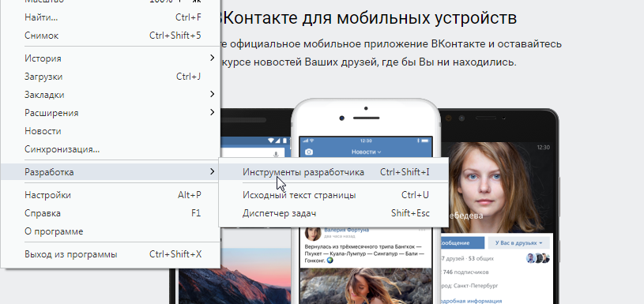Click the Валерия Фортуна name link
This screenshot has height=304, width=644.
347,230
